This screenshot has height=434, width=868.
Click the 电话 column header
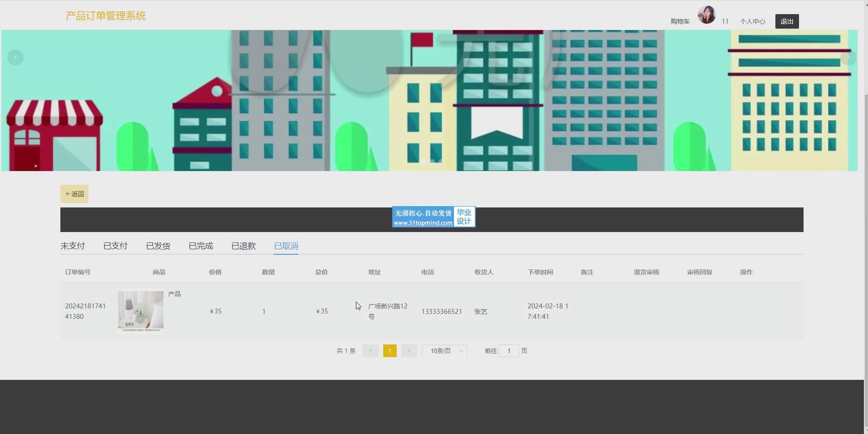428,272
